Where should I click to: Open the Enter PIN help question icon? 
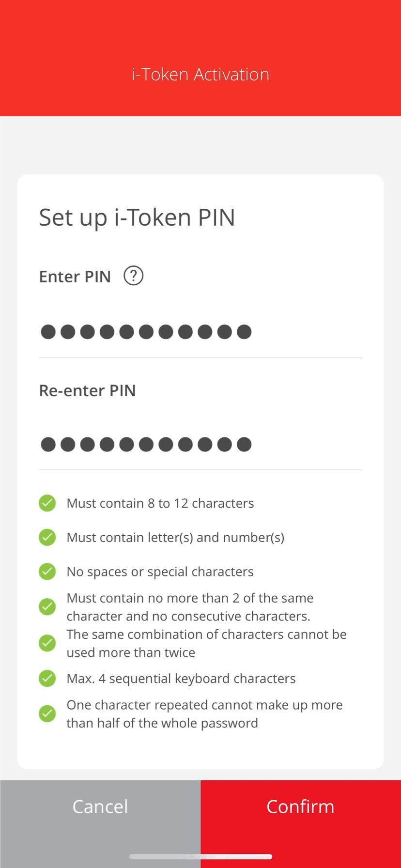pyautogui.click(x=133, y=276)
